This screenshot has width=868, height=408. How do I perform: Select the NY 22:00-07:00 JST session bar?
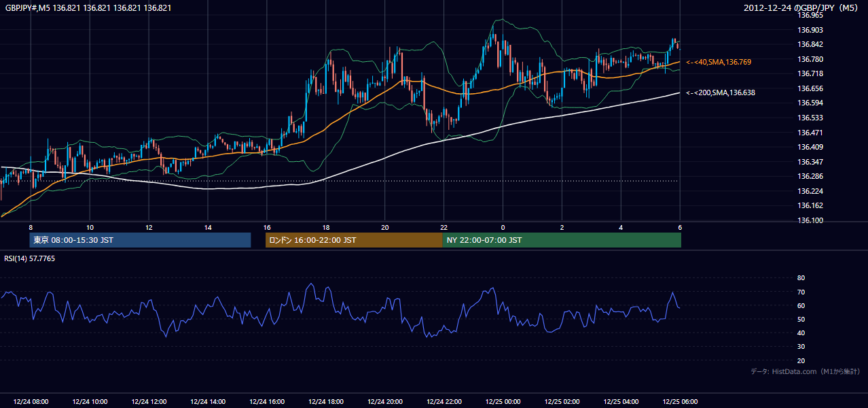point(562,240)
